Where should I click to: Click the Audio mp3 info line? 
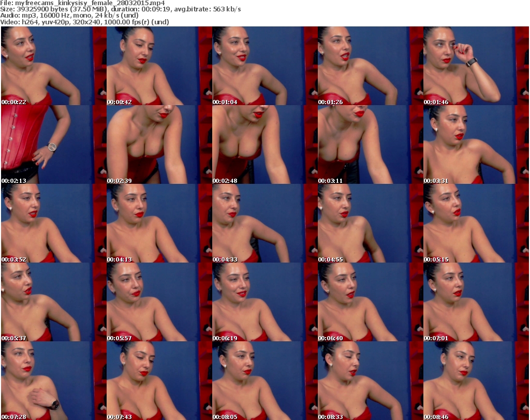(69, 16)
